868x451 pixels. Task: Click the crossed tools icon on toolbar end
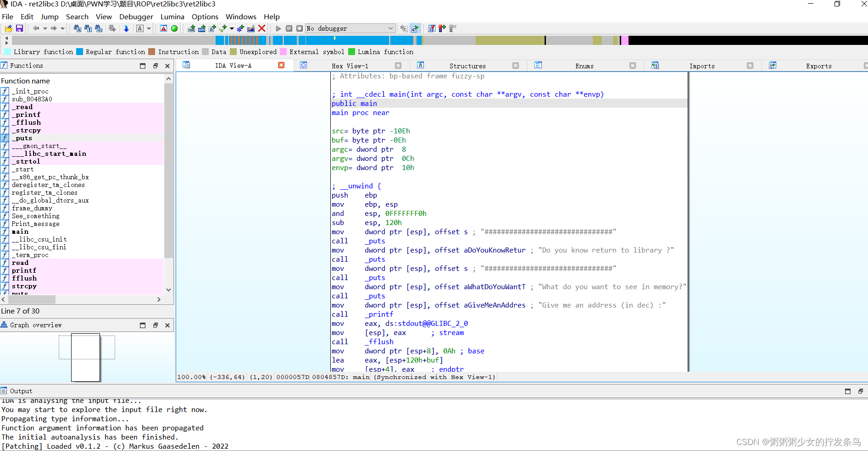(x=453, y=28)
